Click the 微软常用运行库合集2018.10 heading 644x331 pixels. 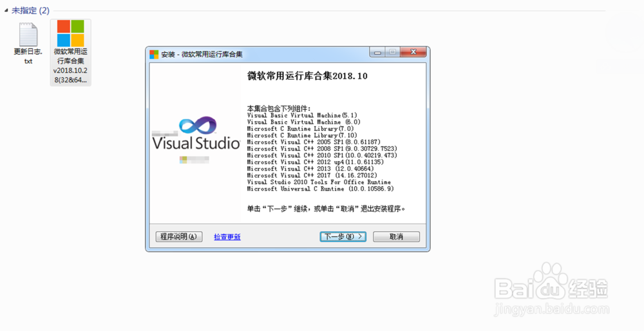point(307,76)
